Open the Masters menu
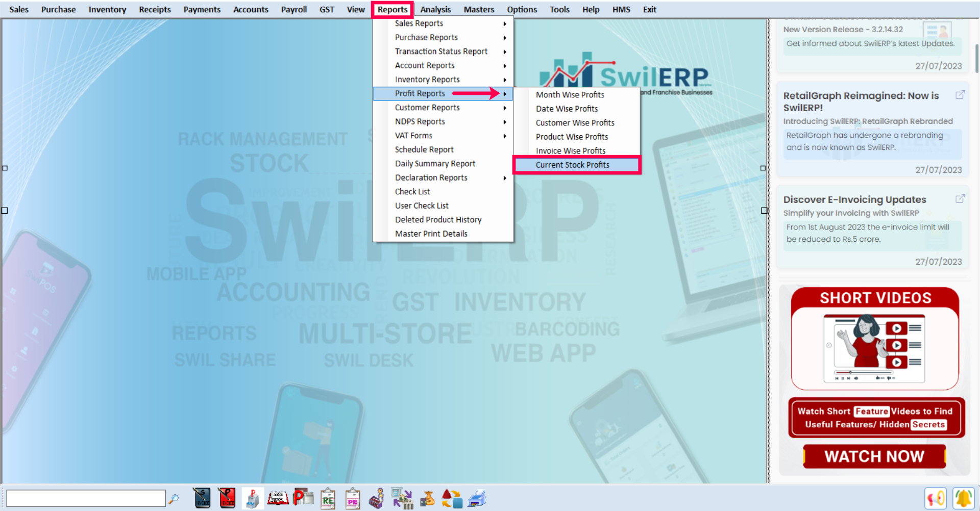The height and width of the screenshot is (511, 980). [479, 10]
